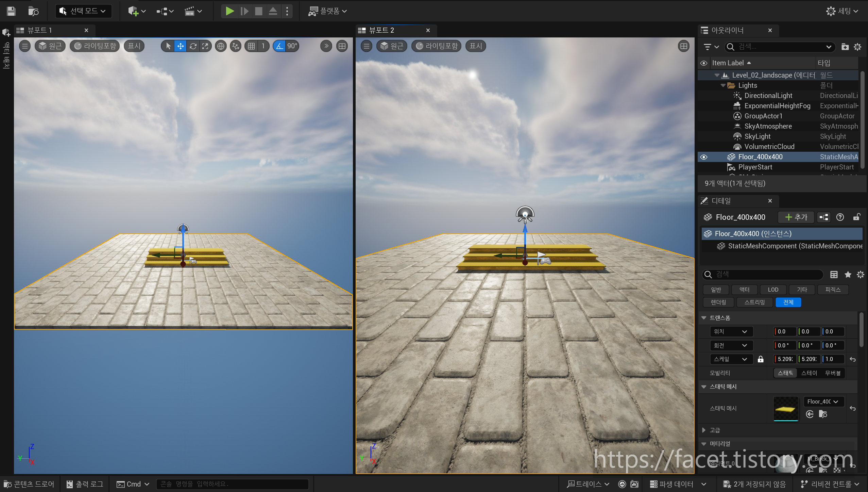
Task: Expand the 고급 section
Action: click(704, 430)
